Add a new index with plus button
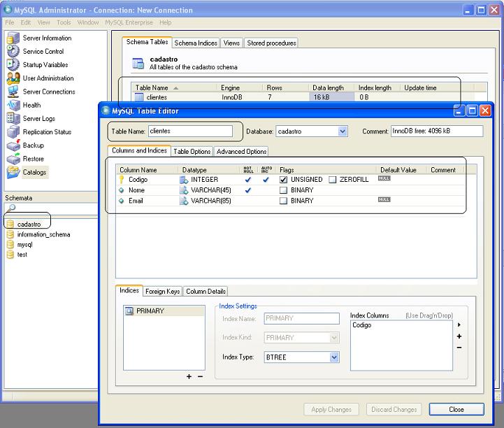Image resolution: width=504 pixels, height=428 pixels. (x=189, y=376)
